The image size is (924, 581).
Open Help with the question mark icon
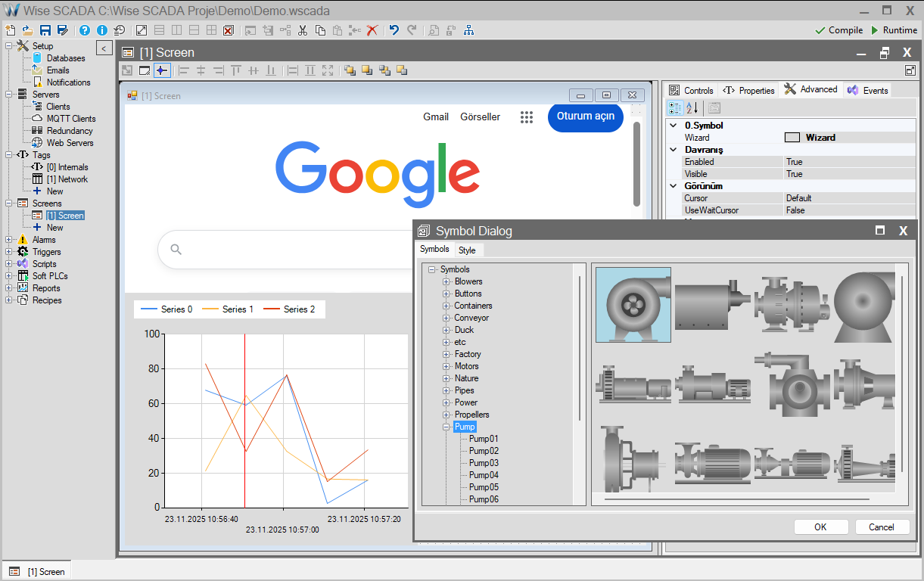coord(84,30)
